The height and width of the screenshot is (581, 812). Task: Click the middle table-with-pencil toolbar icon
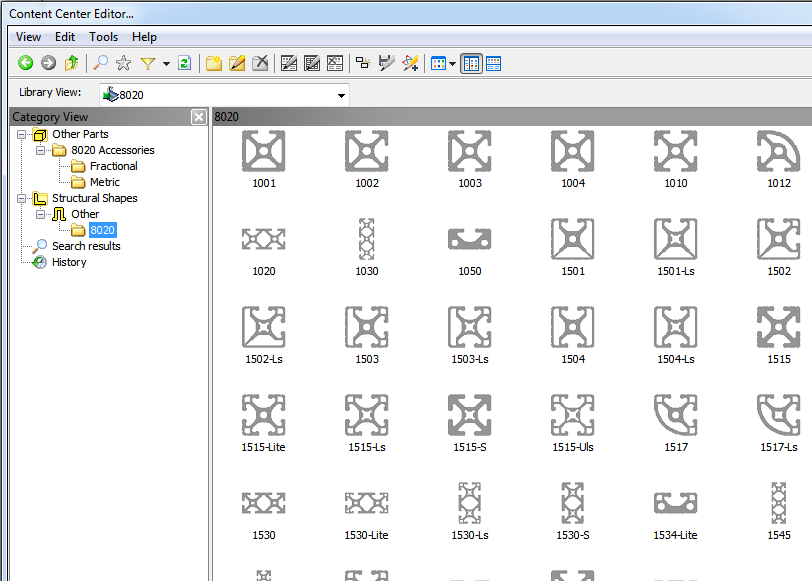coord(312,63)
